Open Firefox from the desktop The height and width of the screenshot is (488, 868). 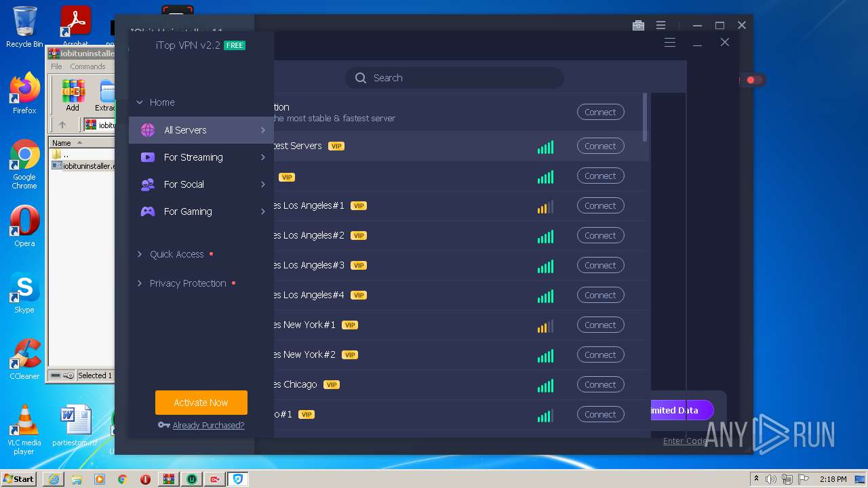(x=24, y=94)
